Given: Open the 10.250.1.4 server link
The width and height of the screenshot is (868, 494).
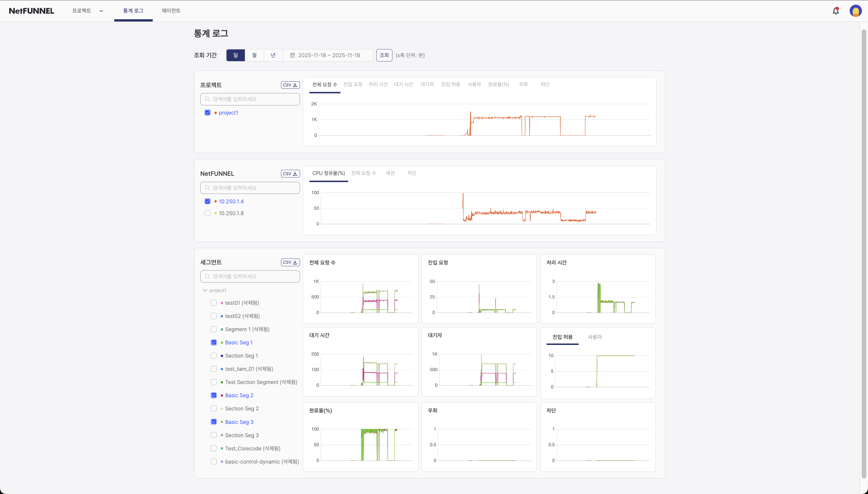Looking at the screenshot, I should click(232, 201).
